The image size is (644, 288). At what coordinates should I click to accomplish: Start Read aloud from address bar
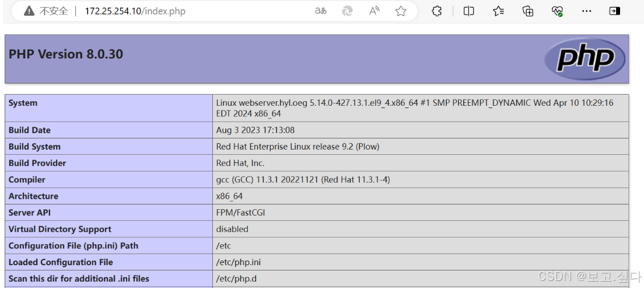[x=374, y=11]
